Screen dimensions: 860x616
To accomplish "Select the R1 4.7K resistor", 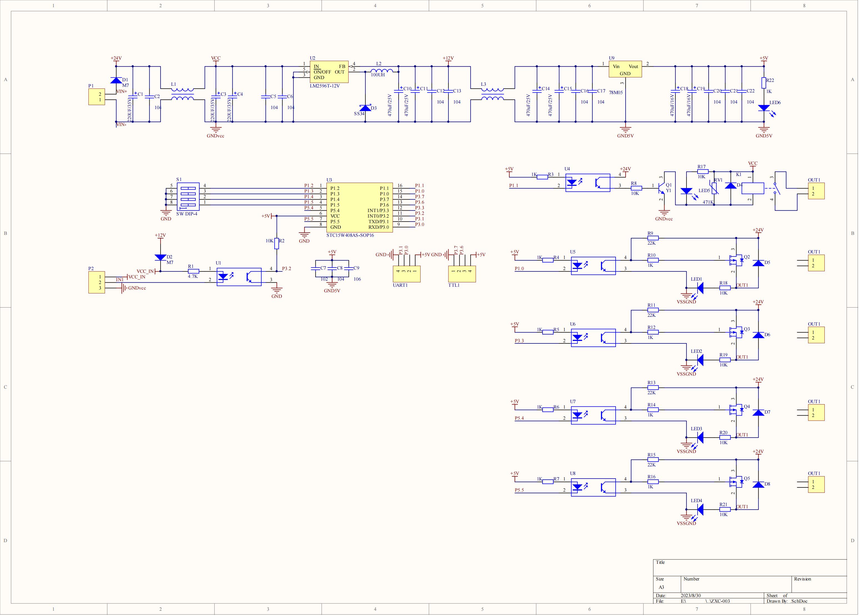I will point(193,271).
